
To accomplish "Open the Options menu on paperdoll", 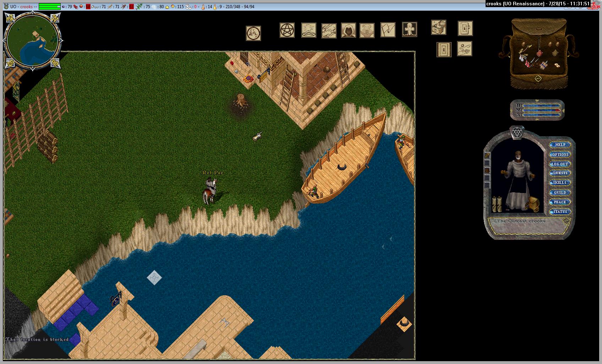I will coord(560,154).
